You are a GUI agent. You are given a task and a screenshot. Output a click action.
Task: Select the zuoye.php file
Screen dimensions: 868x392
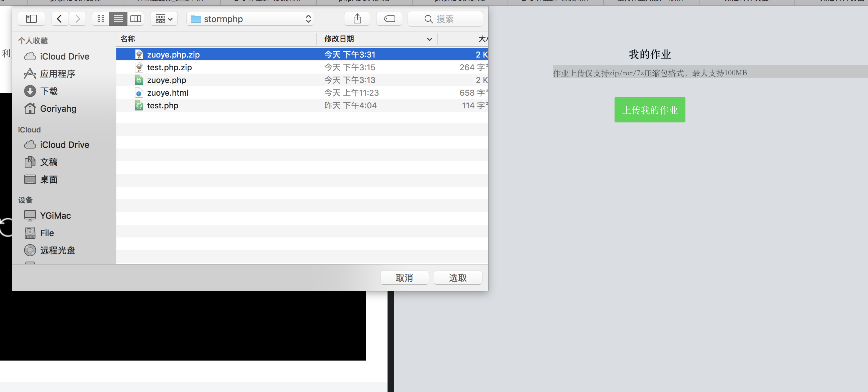pos(167,80)
